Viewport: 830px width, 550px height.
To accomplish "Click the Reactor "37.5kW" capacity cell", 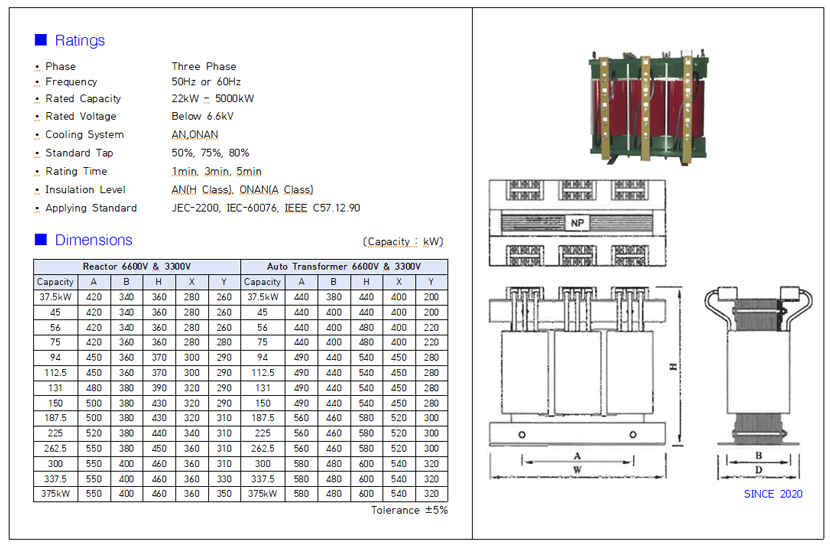I will (55, 297).
